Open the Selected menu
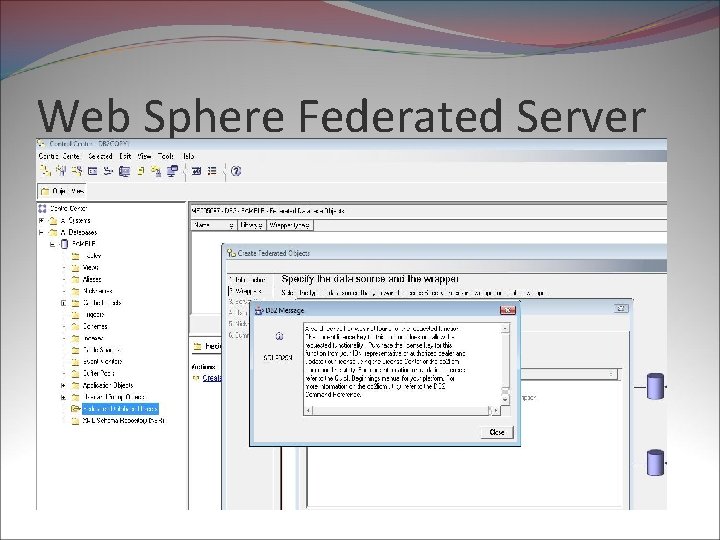 click(x=100, y=156)
